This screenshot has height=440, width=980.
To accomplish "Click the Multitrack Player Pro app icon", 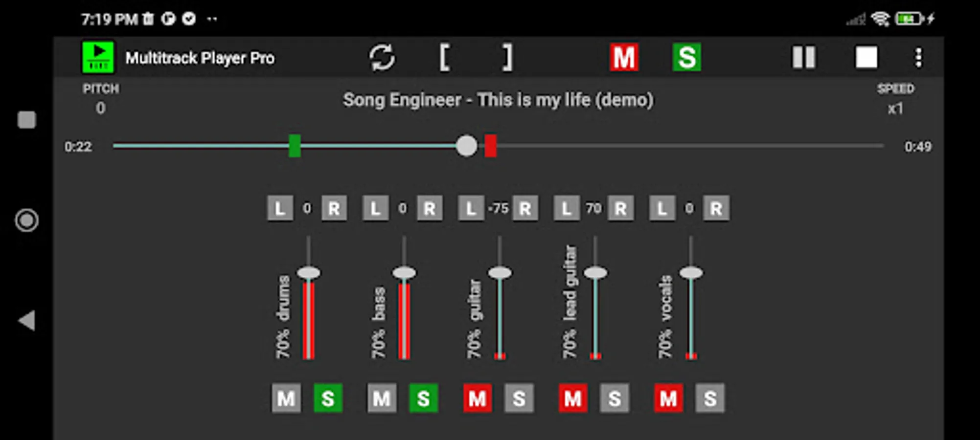I will [98, 57].
